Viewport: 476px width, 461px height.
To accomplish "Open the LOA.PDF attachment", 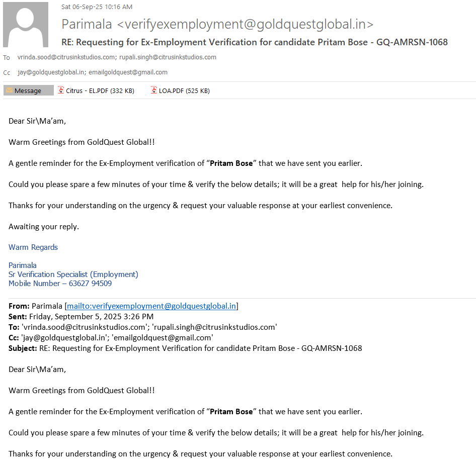I will coord(185,91).
